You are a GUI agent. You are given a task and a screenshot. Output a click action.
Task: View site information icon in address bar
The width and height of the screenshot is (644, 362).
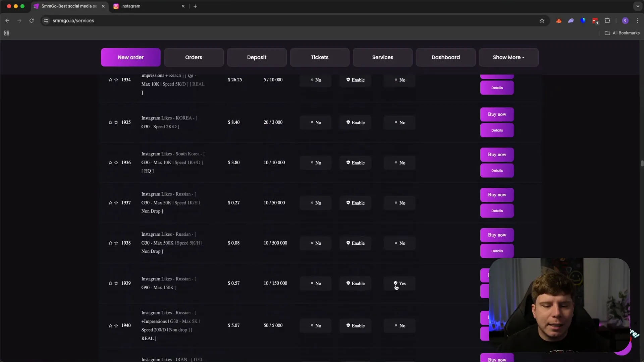[x=46, y=20]
